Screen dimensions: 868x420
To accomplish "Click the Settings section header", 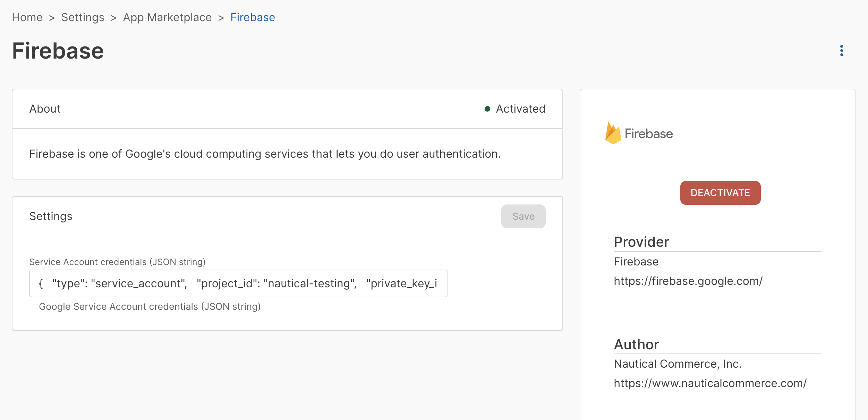I will coord(51,216).
